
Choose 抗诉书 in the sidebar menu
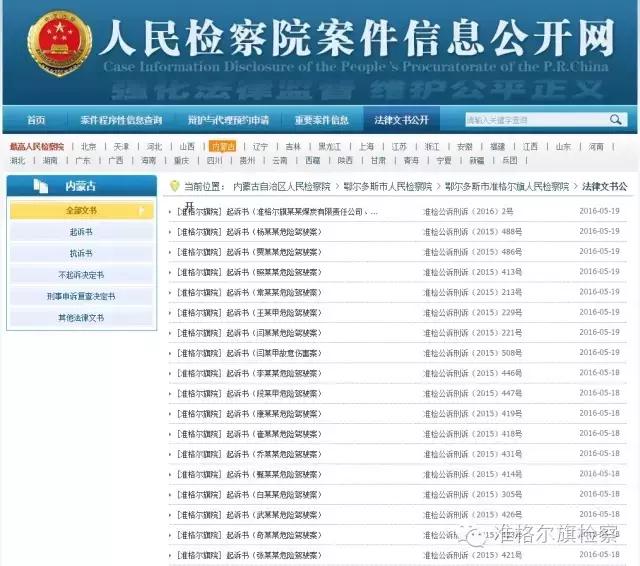point(82,253)
